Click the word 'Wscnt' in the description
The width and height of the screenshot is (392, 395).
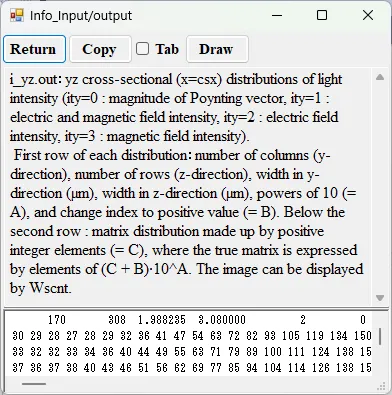(x=50, y=288)
